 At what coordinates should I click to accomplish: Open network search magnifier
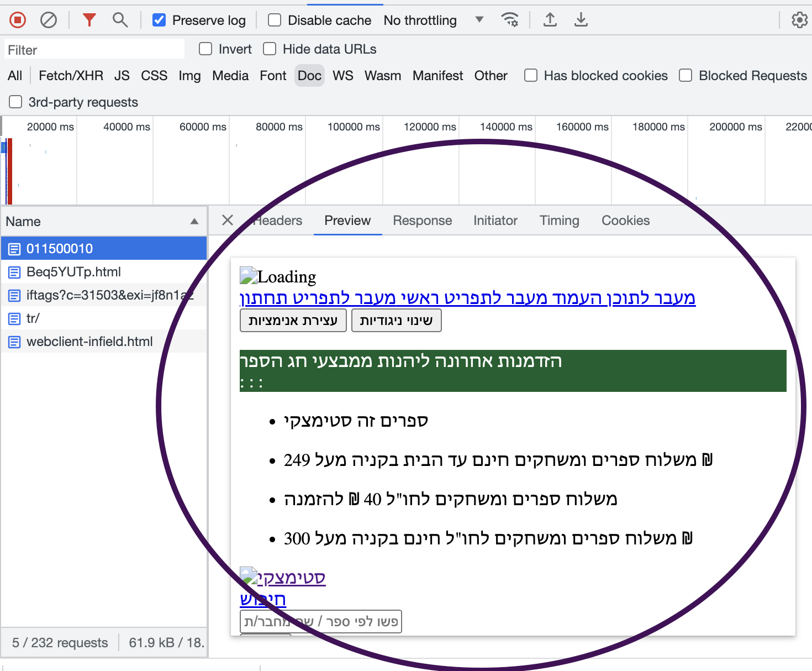pyautogui.click(x=120, y=20)
